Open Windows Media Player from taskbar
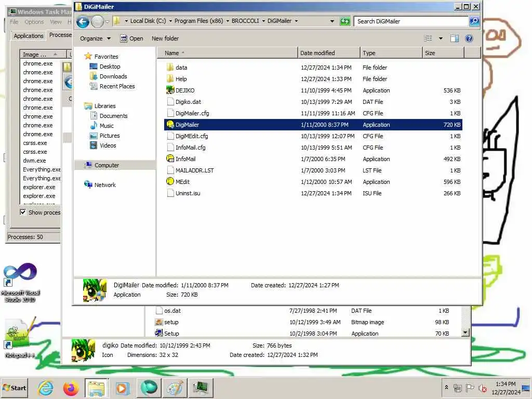Viewport: 532px width, 399px height. [122, 388]
